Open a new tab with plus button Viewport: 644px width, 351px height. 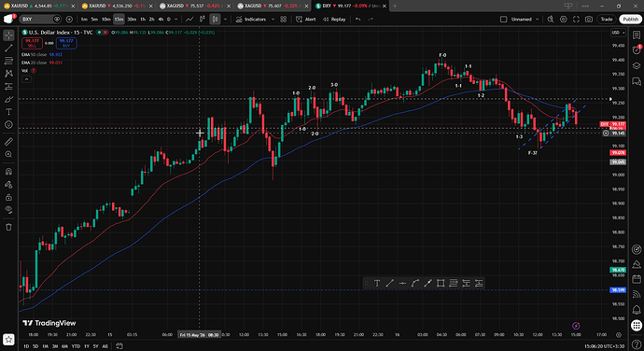(x=395, y=6)
